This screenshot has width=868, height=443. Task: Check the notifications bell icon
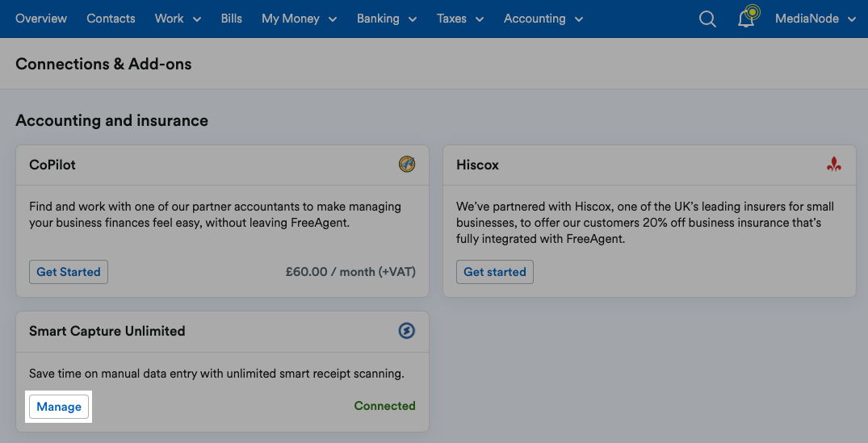point(747,19)
